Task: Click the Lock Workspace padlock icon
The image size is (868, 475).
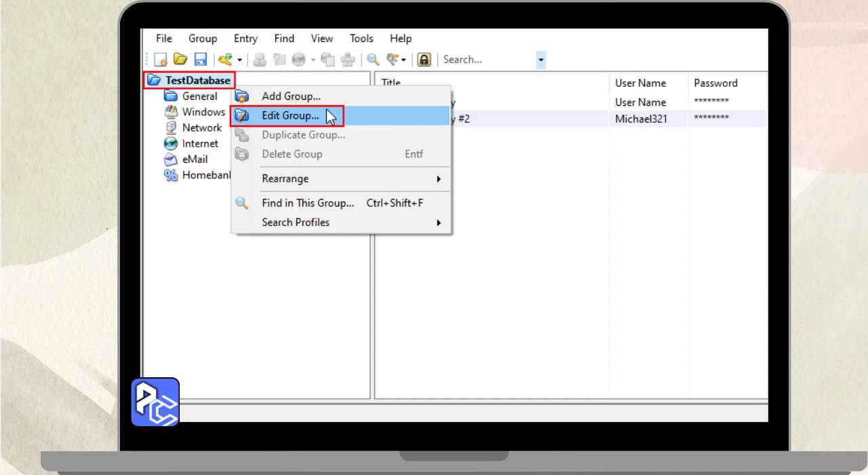Action: click(424, 60)
